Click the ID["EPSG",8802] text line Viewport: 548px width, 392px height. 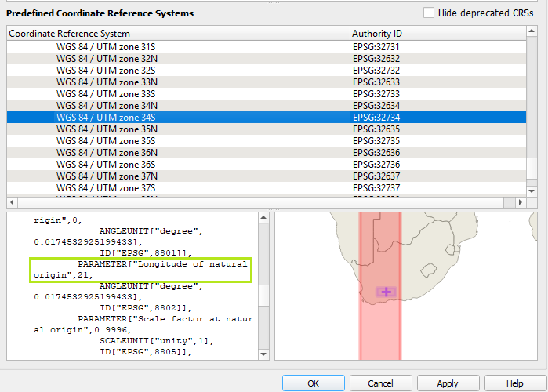[145, 308]
